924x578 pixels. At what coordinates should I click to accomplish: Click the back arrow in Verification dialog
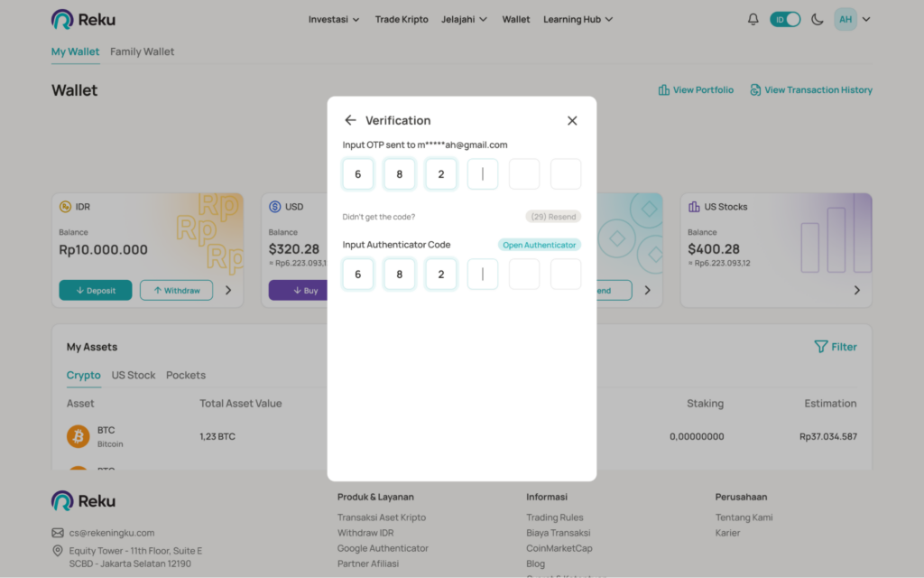coord(350,120)
